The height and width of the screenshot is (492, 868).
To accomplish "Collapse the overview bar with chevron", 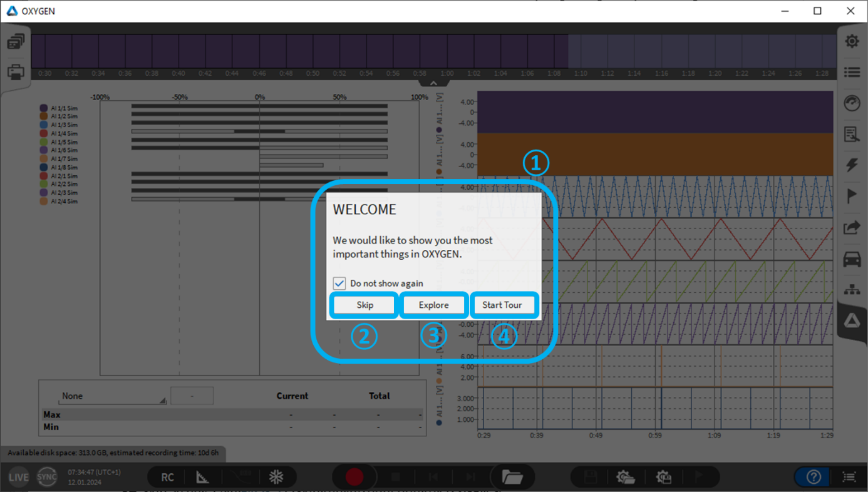I will 433,83.
